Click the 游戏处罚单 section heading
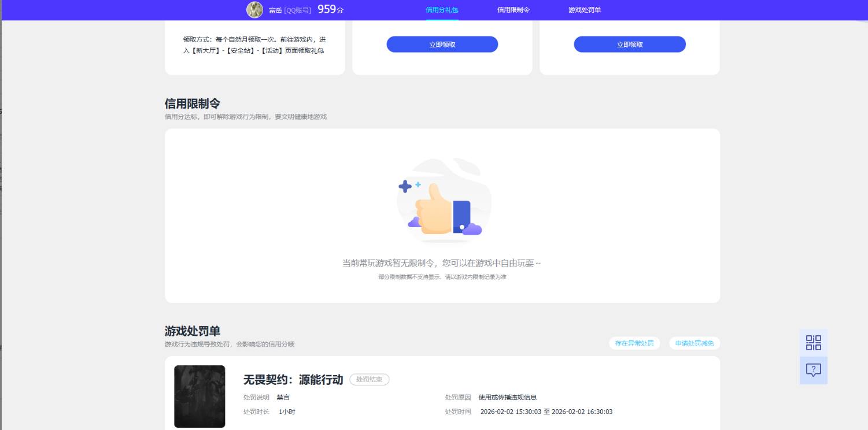 point(193,331)
